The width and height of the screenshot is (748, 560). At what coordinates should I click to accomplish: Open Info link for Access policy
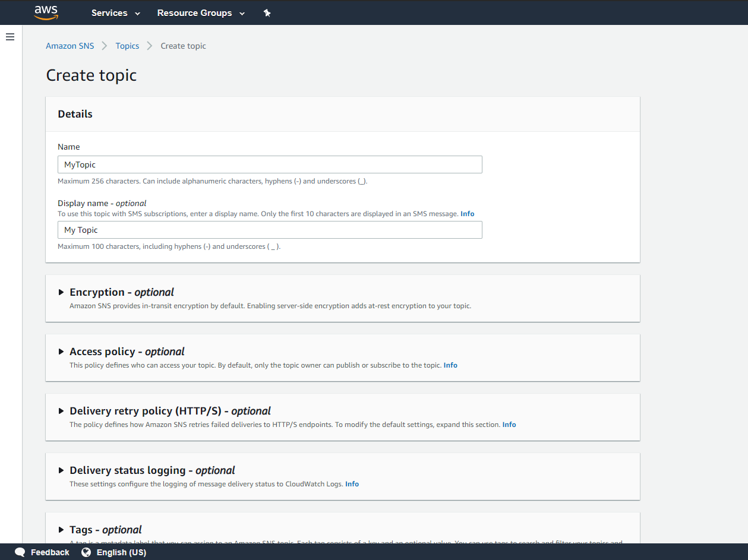click(x=450, y=365)
